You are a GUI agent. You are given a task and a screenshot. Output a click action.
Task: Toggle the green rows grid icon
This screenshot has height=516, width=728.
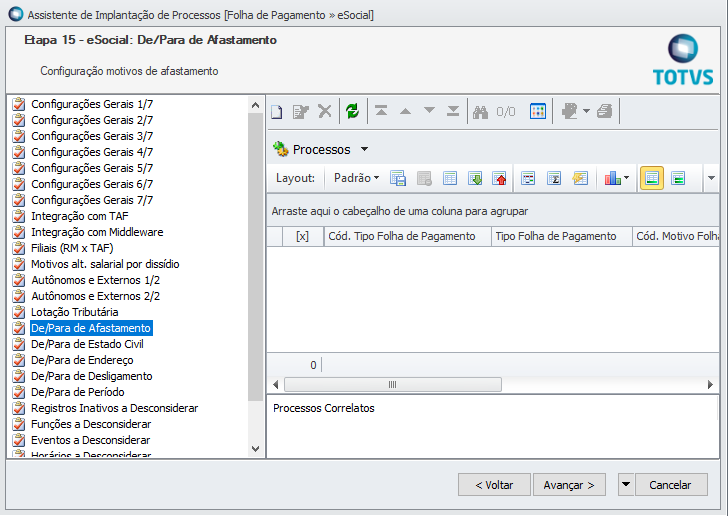pyautogui.click(x=678, y=178)
